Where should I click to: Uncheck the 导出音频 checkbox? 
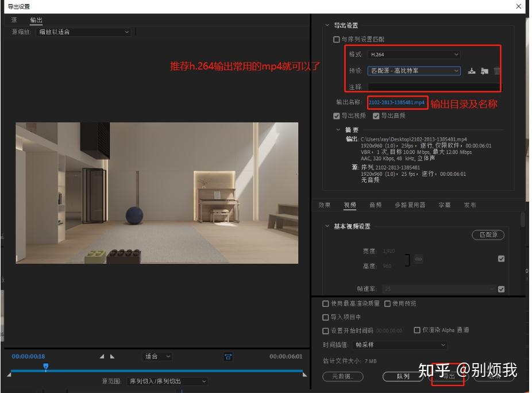point(376,116)
